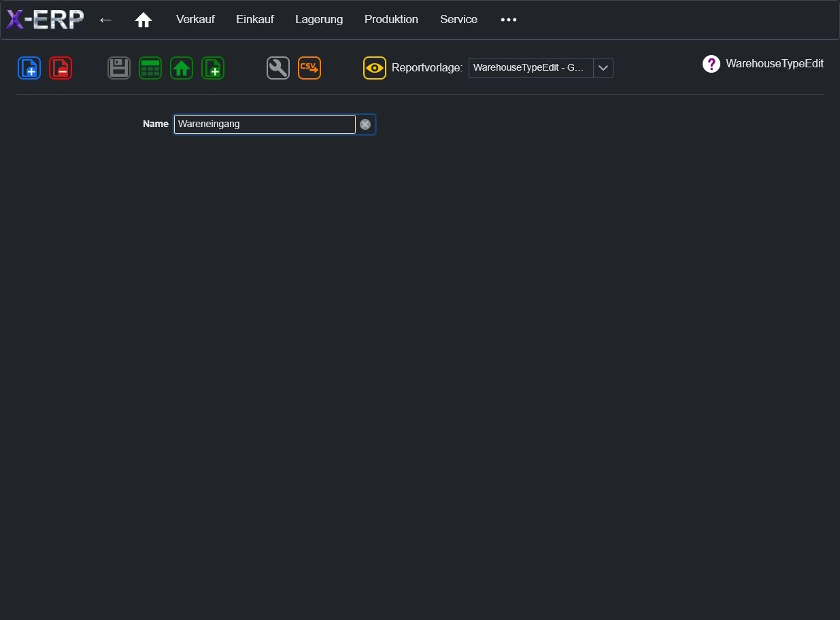Show more menu items via three dots
Viewport: 840px width, 620px height.
[x=509, y=20]
